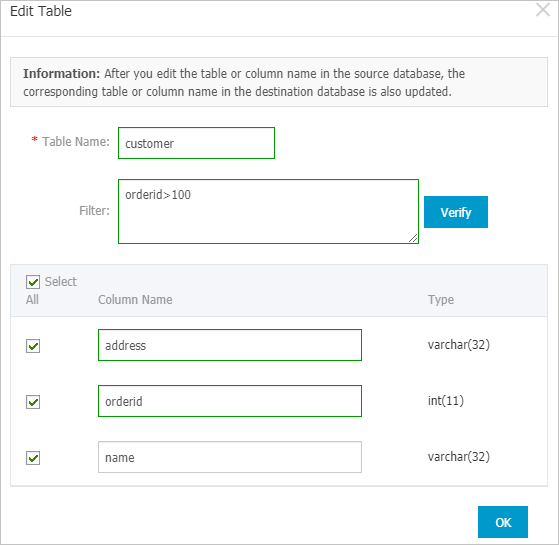Edit the name column name field
559x545 pixels.
pyautogui.click(x=230, y=457)
